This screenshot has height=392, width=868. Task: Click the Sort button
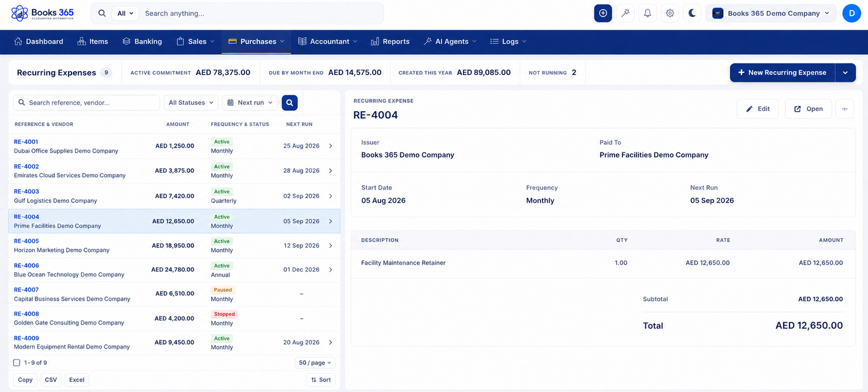click(321, 380)
